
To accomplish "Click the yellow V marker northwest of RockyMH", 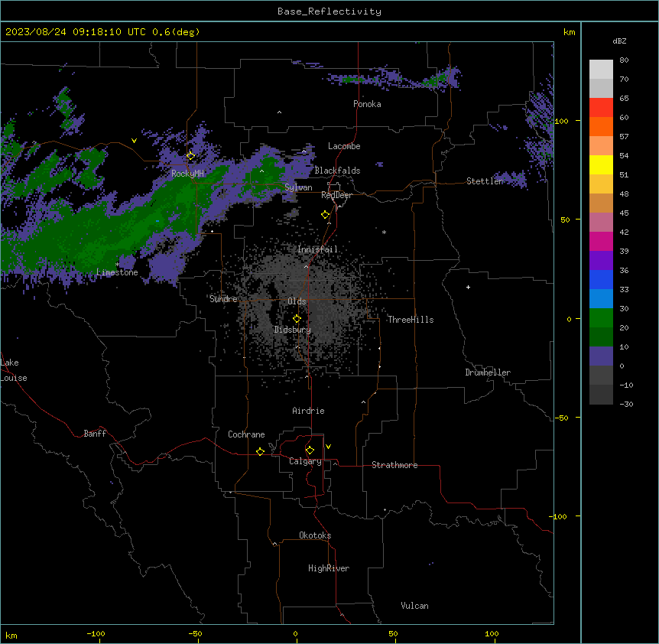I will pyautogui.click(x=134, y=141).
